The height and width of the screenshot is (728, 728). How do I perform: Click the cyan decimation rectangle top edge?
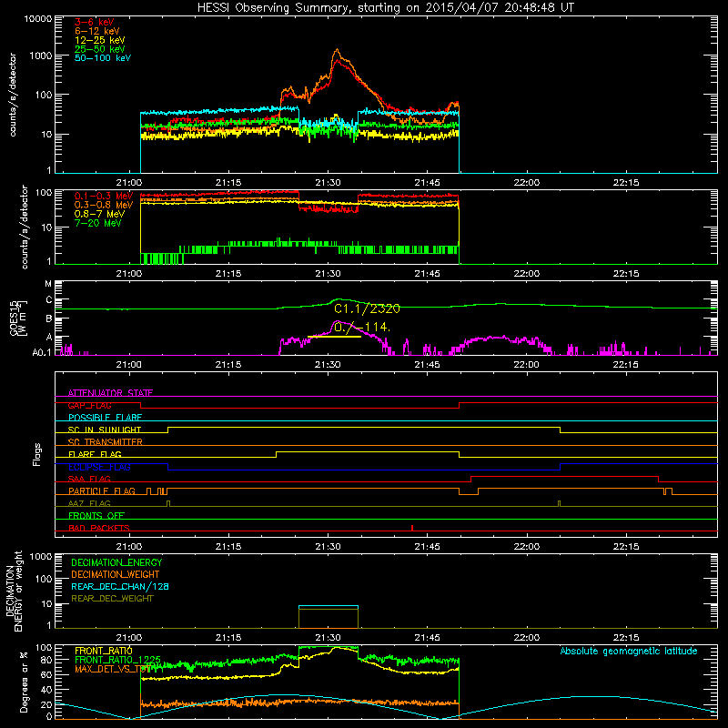(x=329, y=606)
